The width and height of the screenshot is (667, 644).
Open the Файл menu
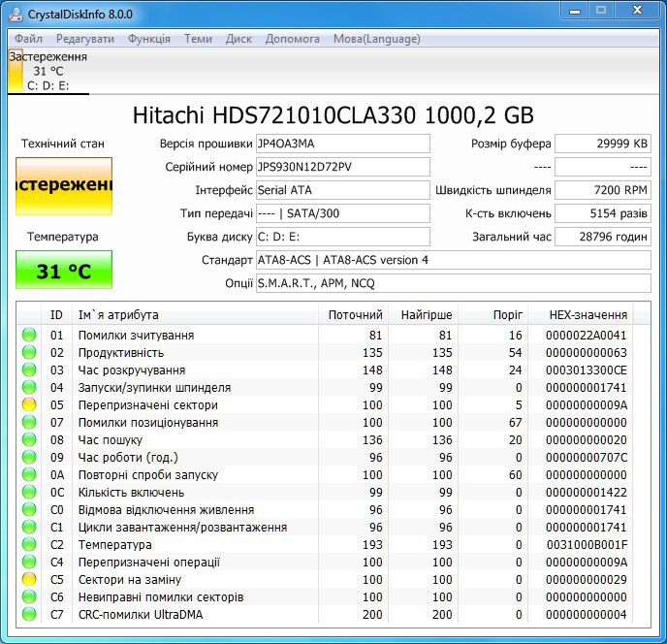[x=28, y=39]
